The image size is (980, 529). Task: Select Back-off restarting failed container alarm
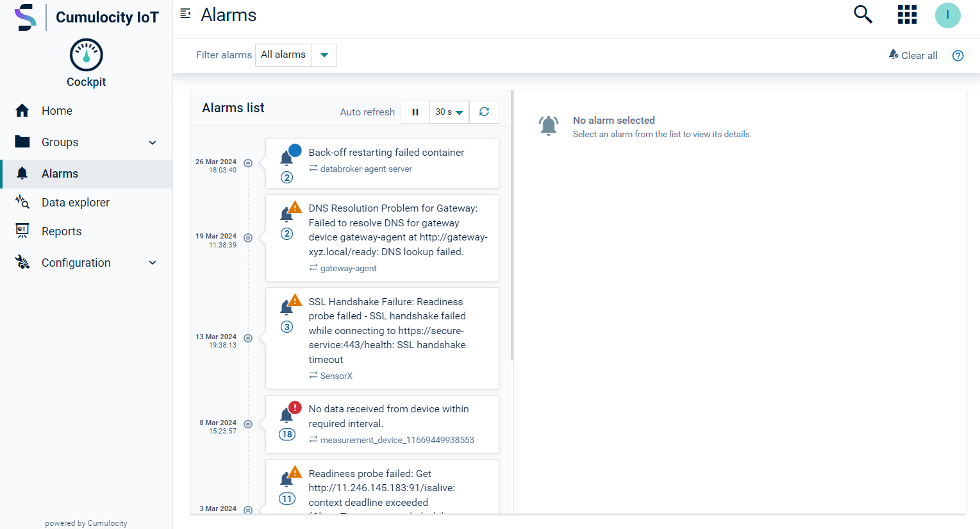pyautogui.click(x=382, y=163)
